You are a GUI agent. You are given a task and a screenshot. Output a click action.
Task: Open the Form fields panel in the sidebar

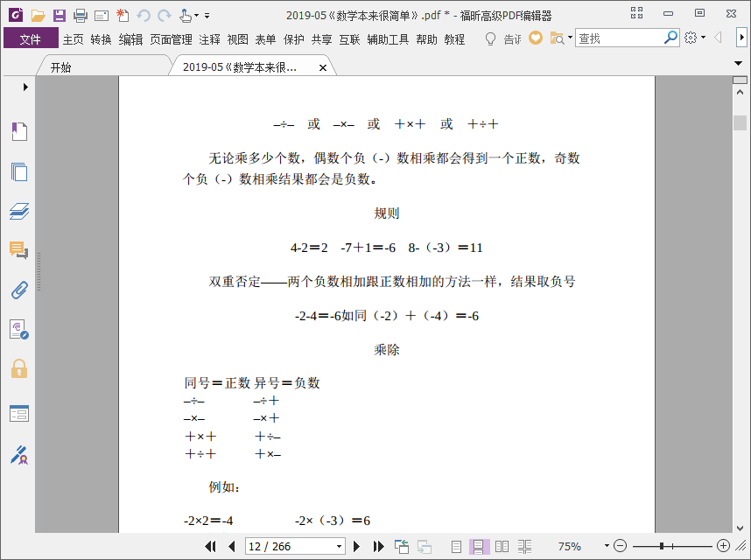(19, 414)
